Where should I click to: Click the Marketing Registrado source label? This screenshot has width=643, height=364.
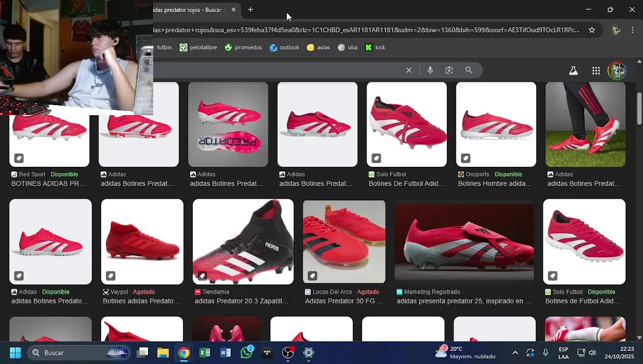[432, 292]
